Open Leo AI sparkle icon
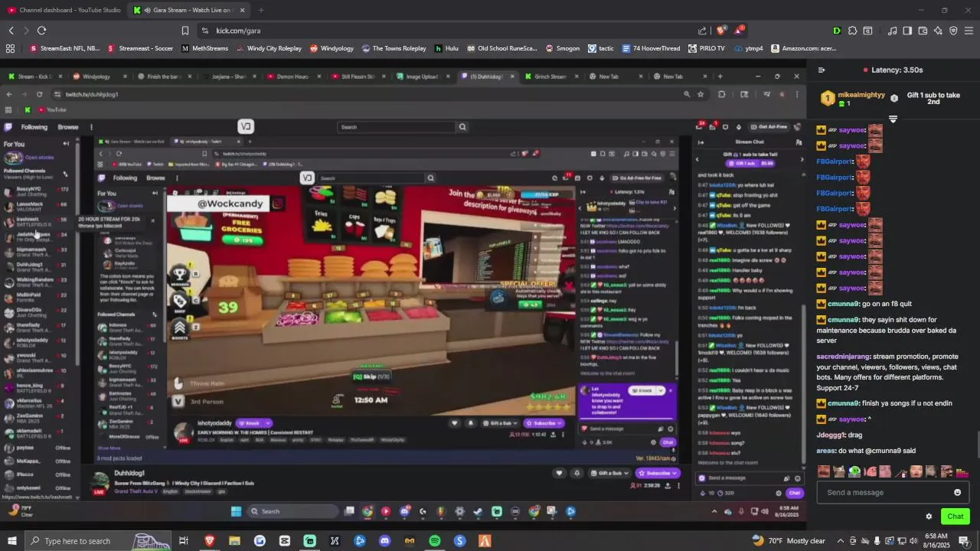This screenshot has width=980, height=551. [938, 31]
